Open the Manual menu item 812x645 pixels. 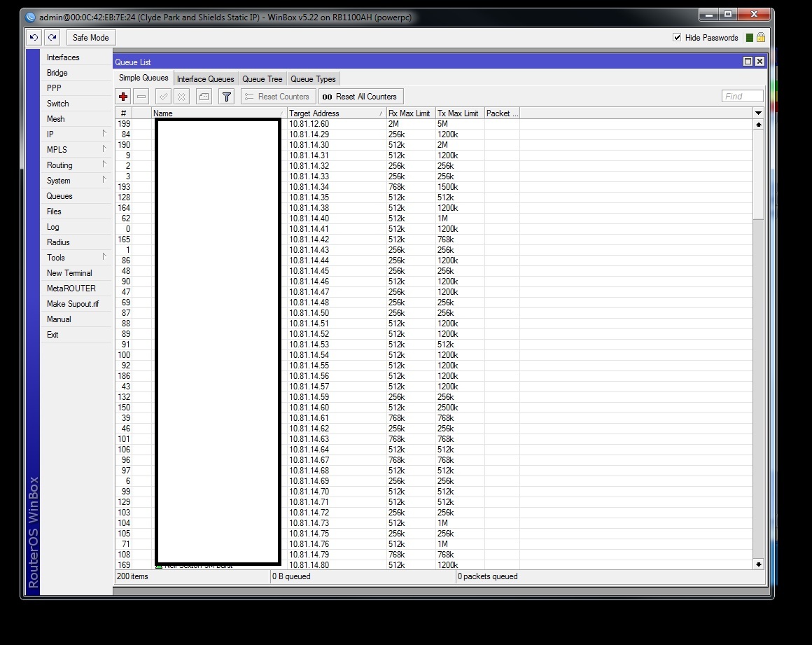click(76, 319)
